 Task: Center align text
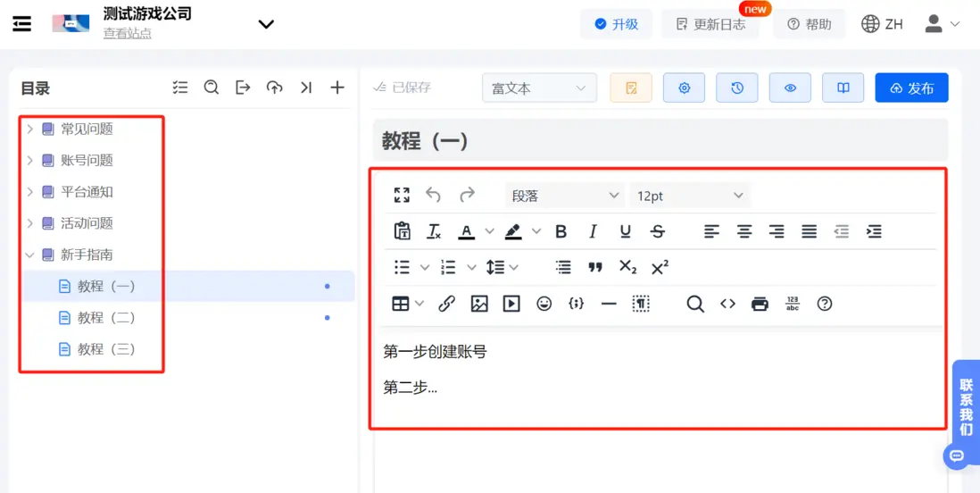point(743,231)
